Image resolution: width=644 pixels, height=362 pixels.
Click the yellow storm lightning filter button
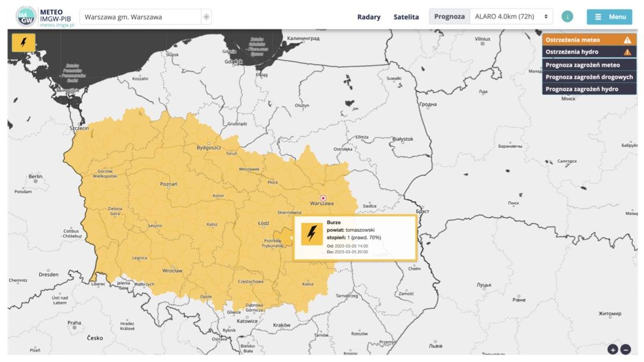(24, 43)
